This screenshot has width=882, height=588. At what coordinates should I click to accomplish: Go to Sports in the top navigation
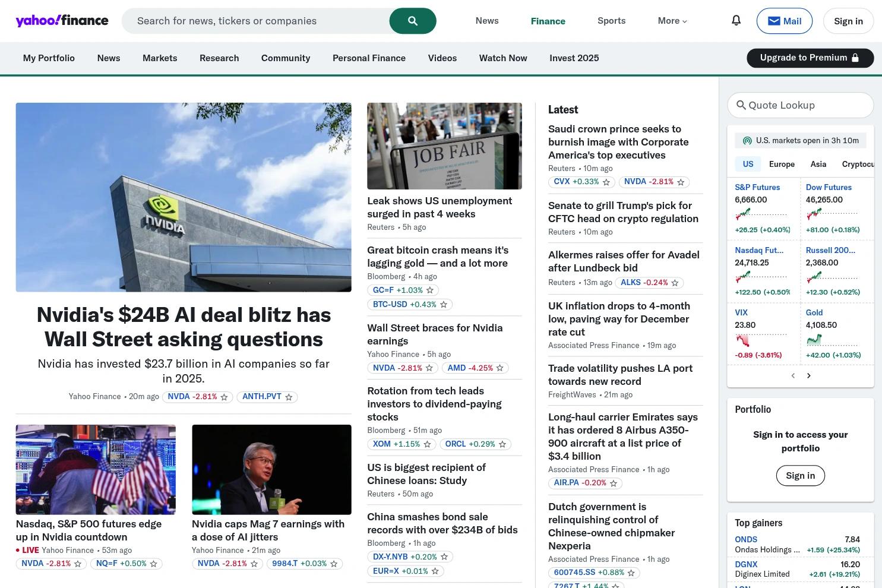(611, 21)
